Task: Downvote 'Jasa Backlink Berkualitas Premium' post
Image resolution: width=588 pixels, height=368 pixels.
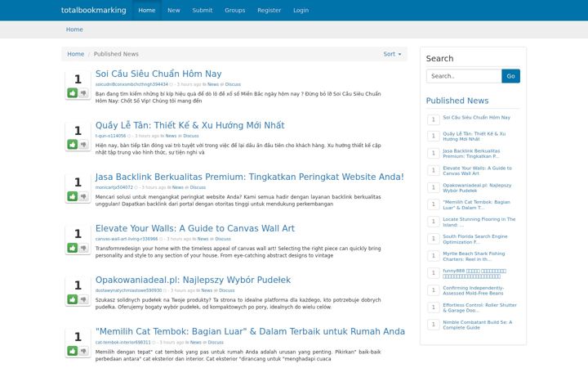Action: pyautogui.click(x=83, y=196)
